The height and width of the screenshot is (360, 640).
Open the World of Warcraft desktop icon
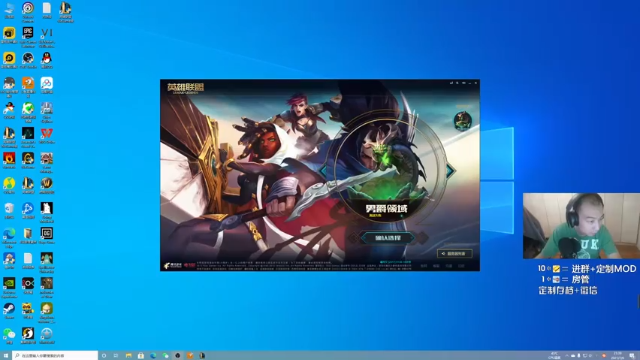point(47,183)
